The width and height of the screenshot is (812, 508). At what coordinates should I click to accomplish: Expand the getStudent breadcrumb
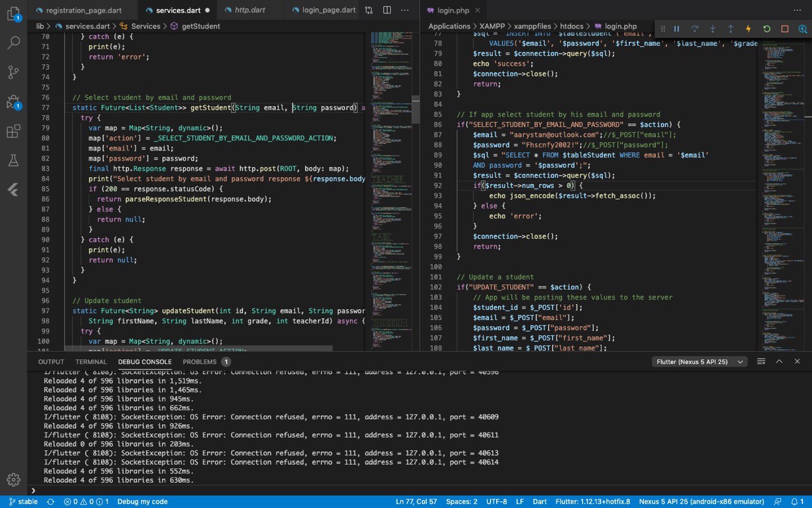click(x=196, y=26)
